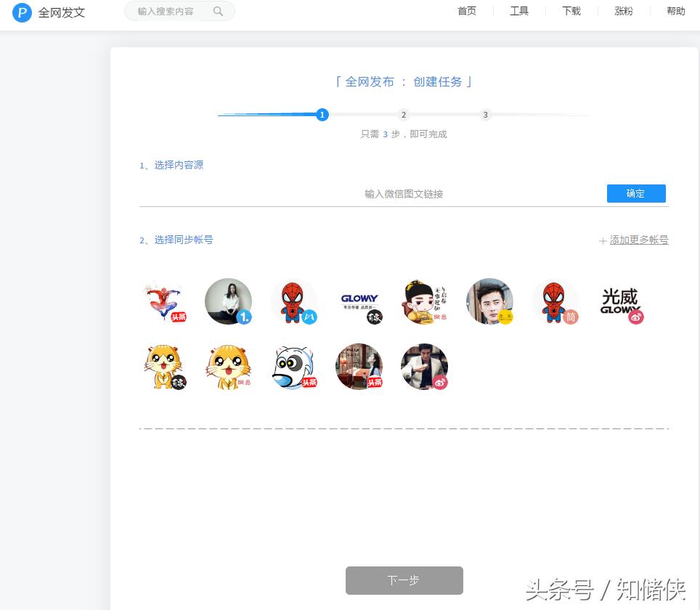Select white cartoon fish account with 头条 badge
700x610 pixels.
294,367
